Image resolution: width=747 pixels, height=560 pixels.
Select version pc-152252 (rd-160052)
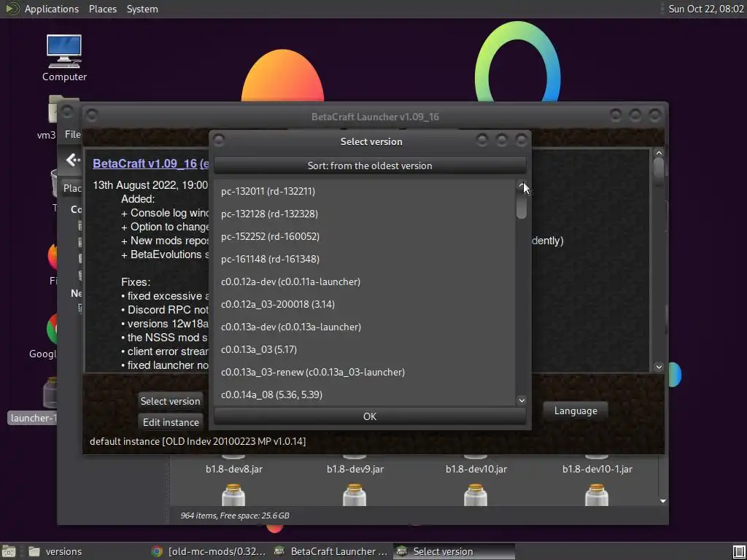365,237
